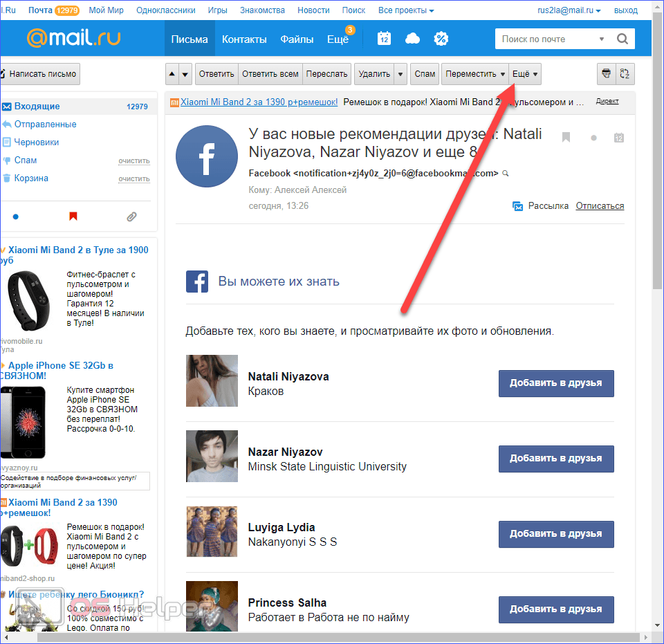Click Написать письмо button
This screenshot has height=644, width=664.
tap(40, 74)
